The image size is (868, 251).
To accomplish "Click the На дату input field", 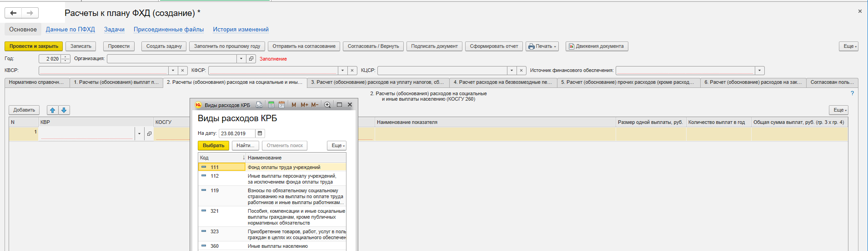I will pos(237,133).
